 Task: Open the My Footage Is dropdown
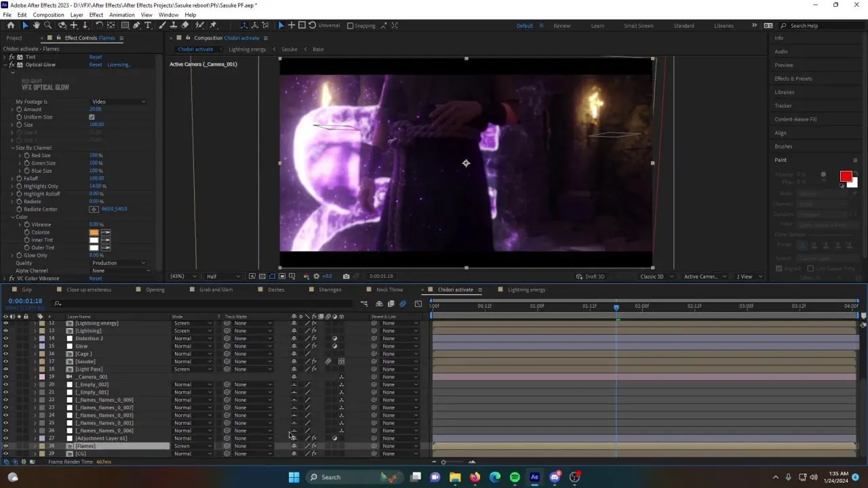coord(119,102)
